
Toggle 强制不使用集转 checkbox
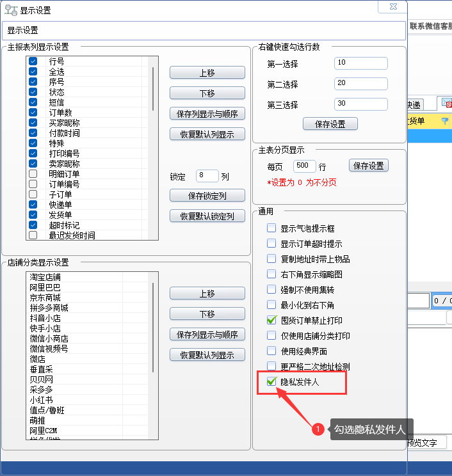[271, 289]
